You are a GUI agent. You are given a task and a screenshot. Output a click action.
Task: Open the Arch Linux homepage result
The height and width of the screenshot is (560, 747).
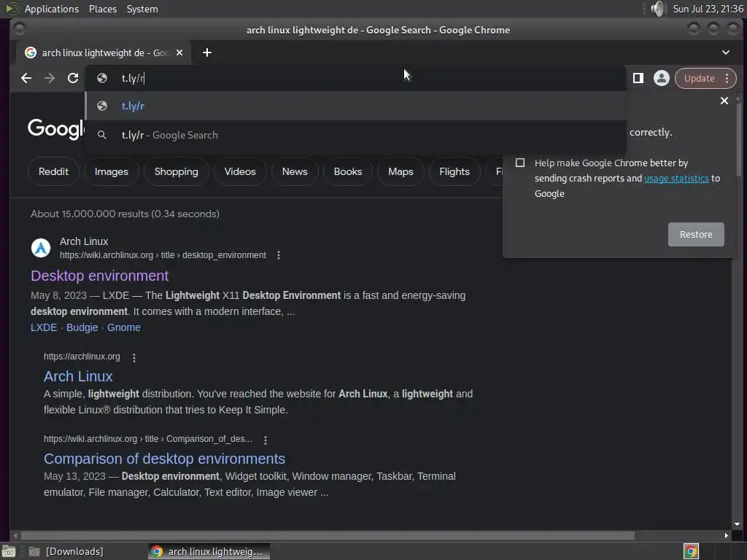[x=78, y=376]
